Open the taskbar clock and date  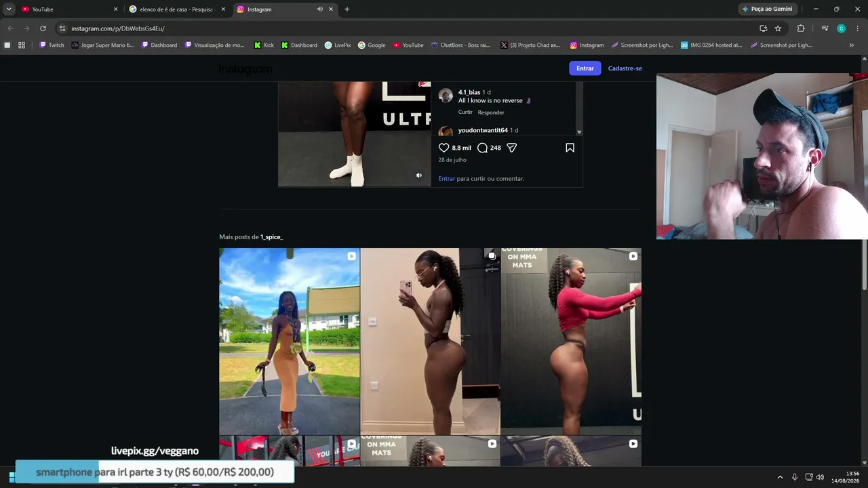[845, 477]
